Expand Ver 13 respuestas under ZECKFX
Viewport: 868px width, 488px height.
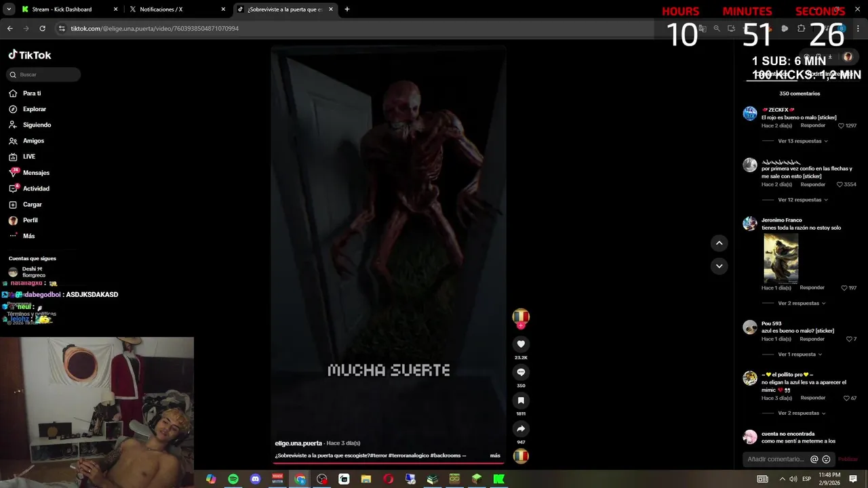(803, 141)
